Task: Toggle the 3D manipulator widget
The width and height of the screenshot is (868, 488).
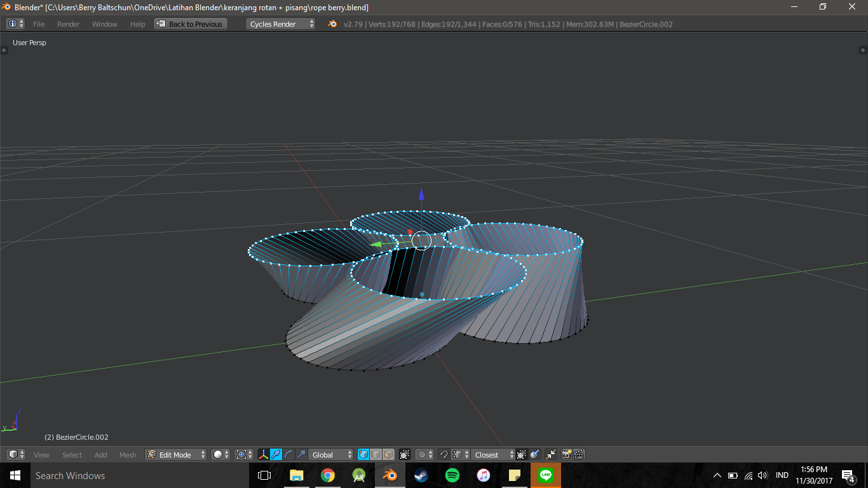Action: [x=263, y=454]
